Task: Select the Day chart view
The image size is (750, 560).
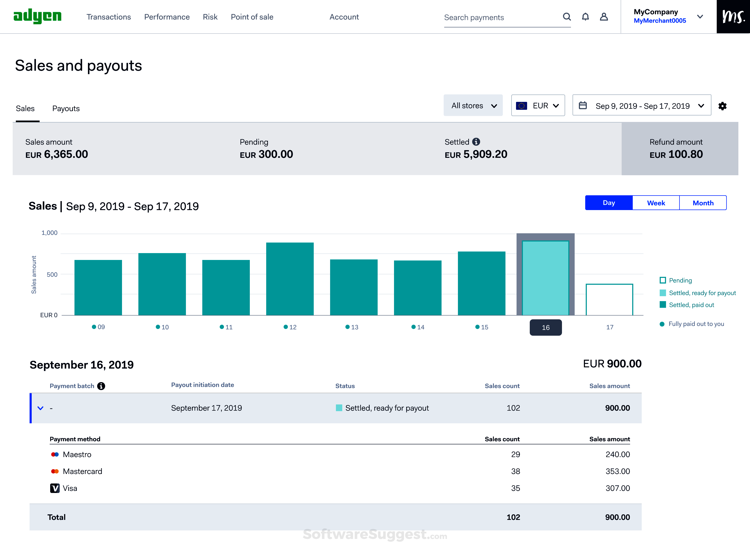Action: coord(609,203)
